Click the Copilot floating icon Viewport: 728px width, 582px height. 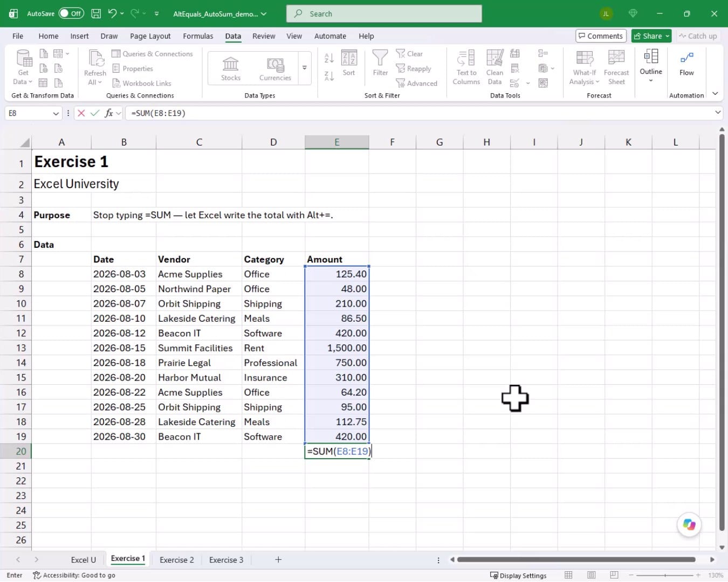coord(689,524)
